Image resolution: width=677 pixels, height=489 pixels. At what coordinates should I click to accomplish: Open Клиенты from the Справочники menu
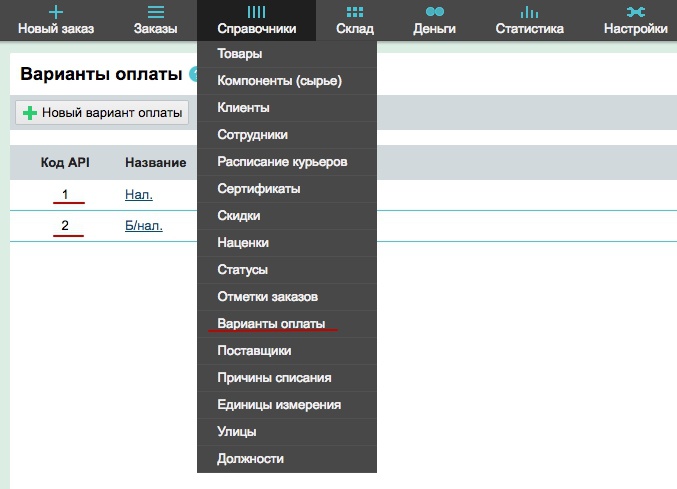[243, 107]
